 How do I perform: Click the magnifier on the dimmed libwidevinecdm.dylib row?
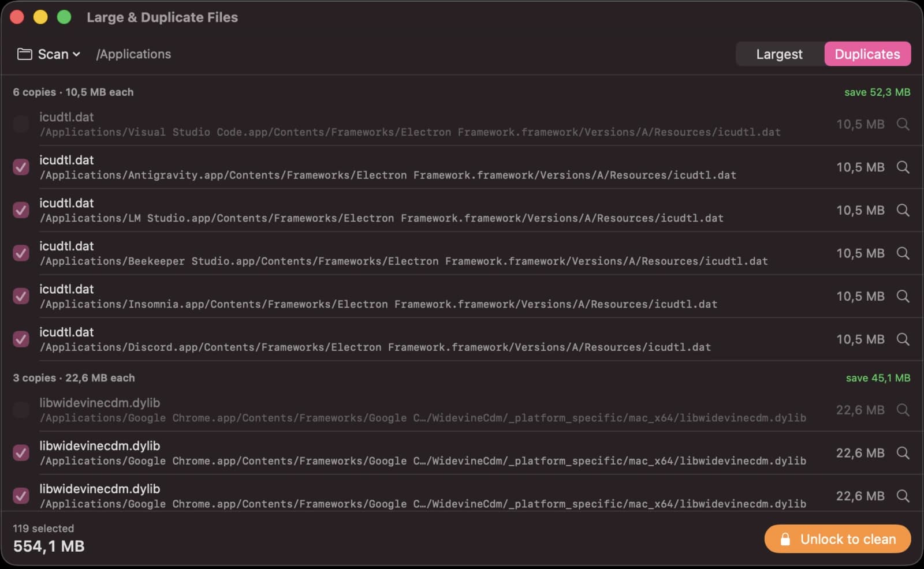click(x=903, y=410)
